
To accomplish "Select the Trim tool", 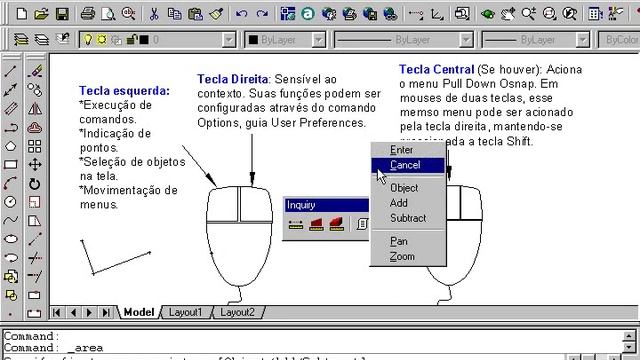I will click(35, 258).
